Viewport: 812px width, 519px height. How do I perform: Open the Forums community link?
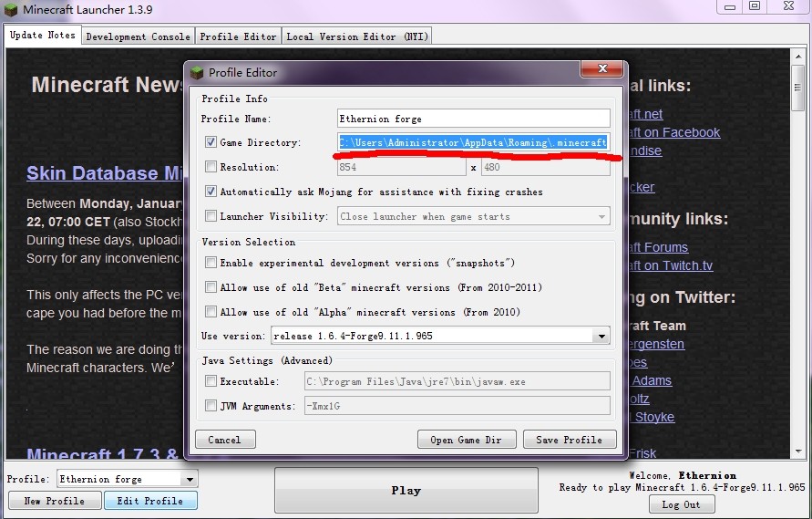coord(659,247)
